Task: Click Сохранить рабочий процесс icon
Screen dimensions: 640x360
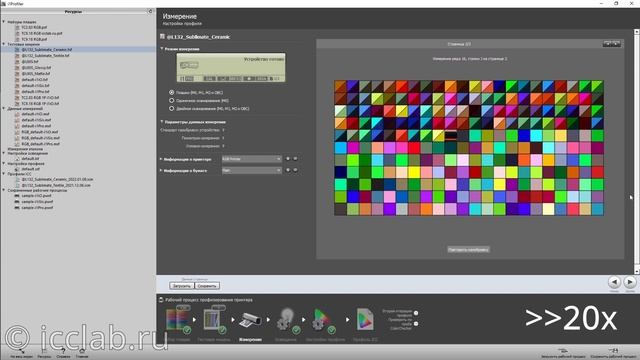Action: (x=613, y=351)
